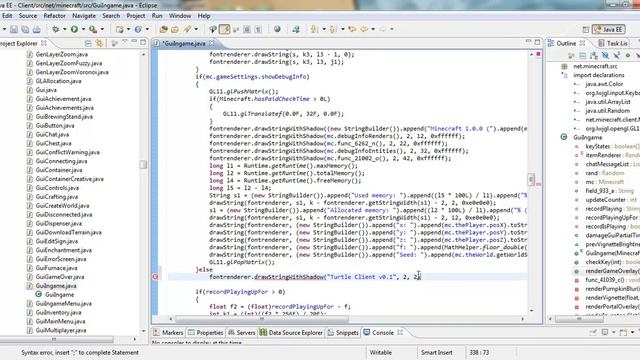
Task: Close the Console view tab
Action: [400, 332]
